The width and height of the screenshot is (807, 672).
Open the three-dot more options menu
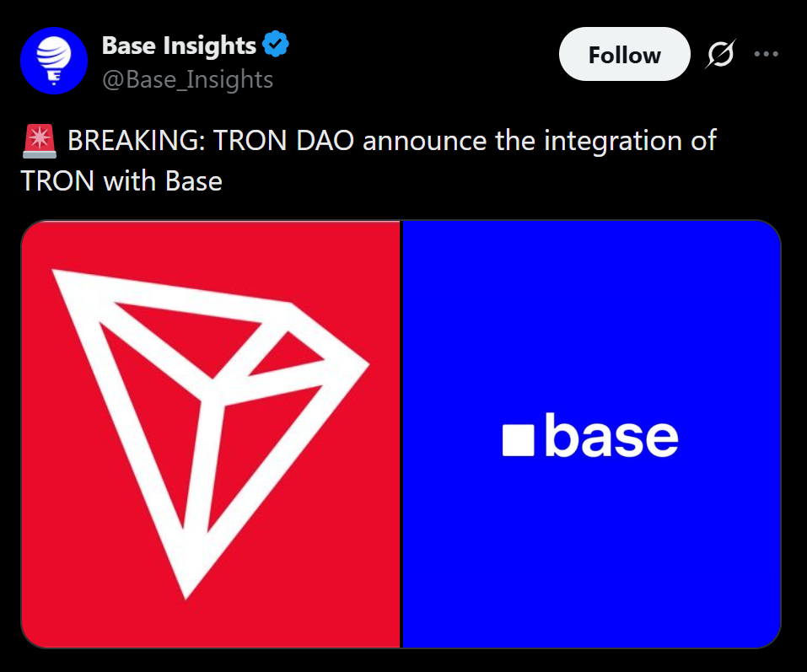coord(767,55)
